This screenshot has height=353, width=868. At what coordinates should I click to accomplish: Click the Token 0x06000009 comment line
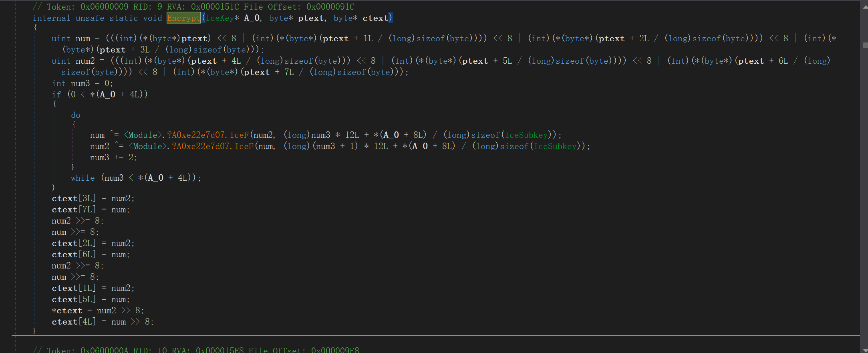(x=193, y=7)
